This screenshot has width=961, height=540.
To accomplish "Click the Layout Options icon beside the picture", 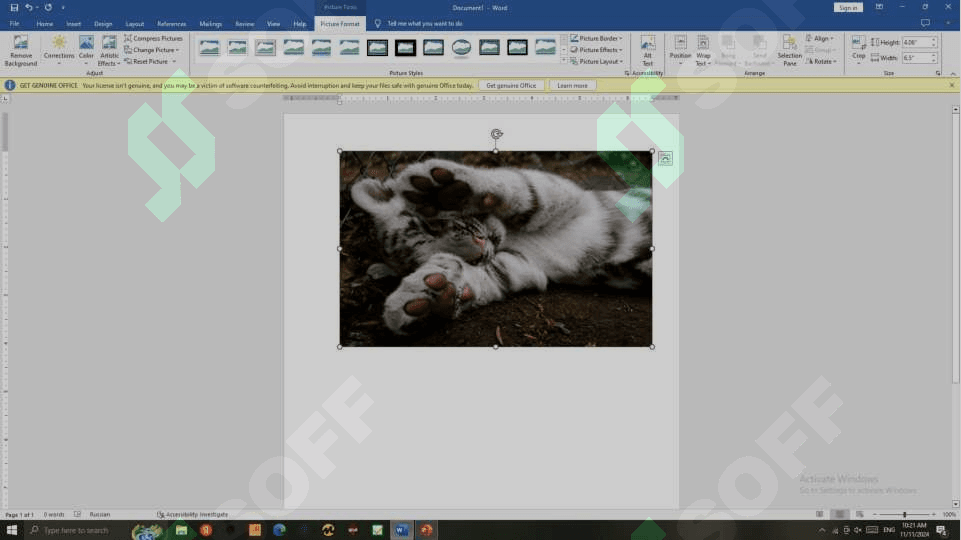I will click(666, 158).
